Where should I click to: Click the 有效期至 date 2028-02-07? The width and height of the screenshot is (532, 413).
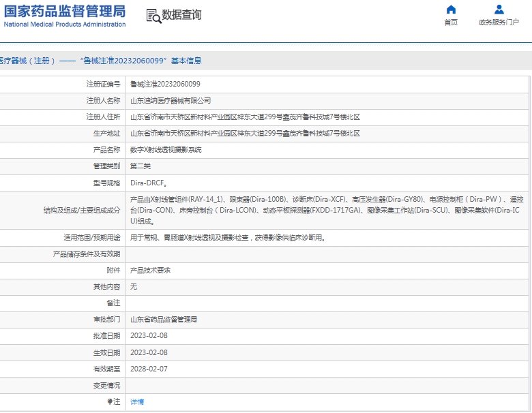click(x=149, y=369)
